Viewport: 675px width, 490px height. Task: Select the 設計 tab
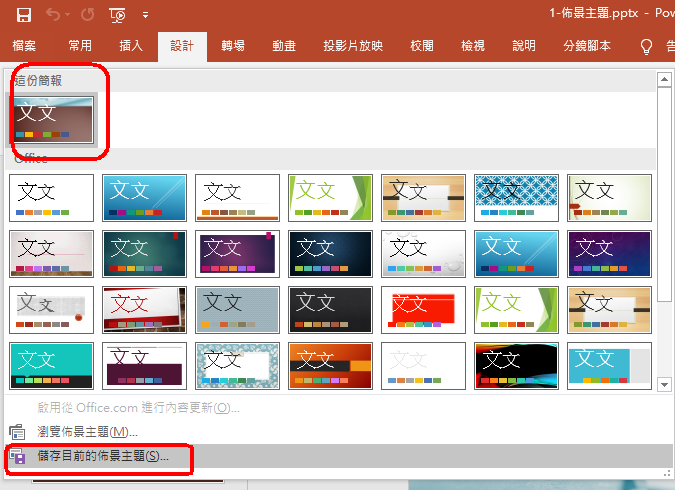pyautogui.click(x=182, y=46)
